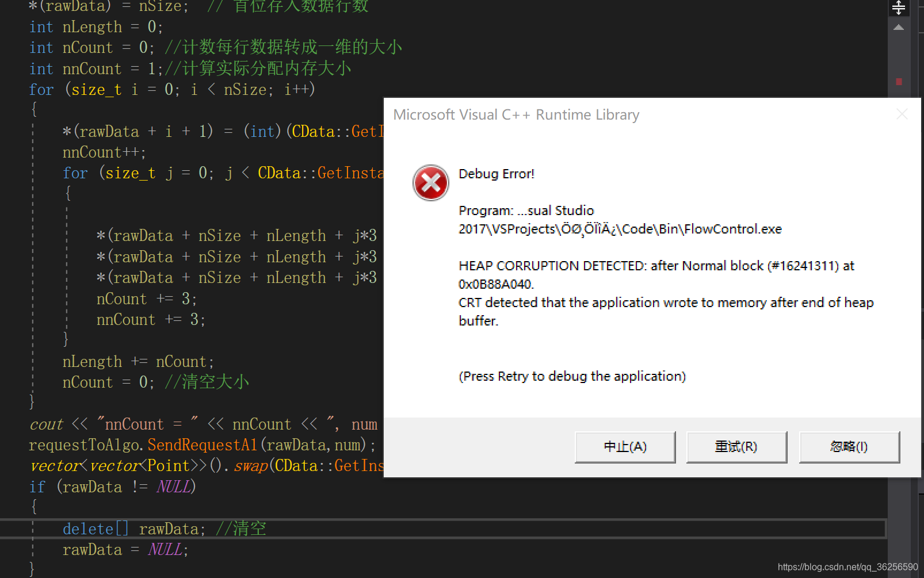
Task: Click 'int nCount = 0;' declaration line
Action: point(92,48)
